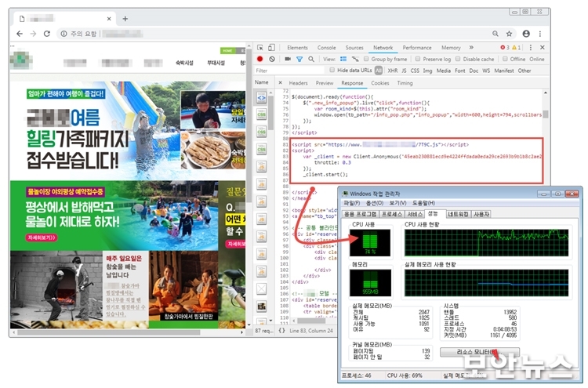Select waterfall overview view icon
The image size is (588, 388).
coord(355,59)
